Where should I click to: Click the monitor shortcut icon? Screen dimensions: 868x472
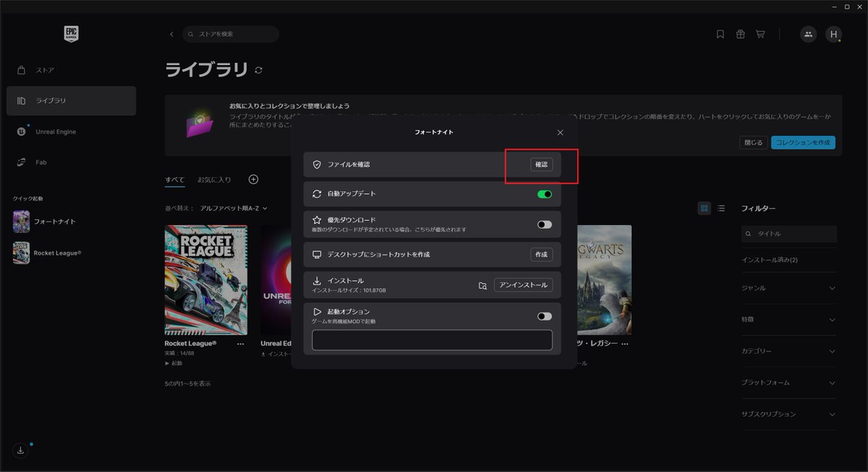pyautogui.click(x=317, y=255)
